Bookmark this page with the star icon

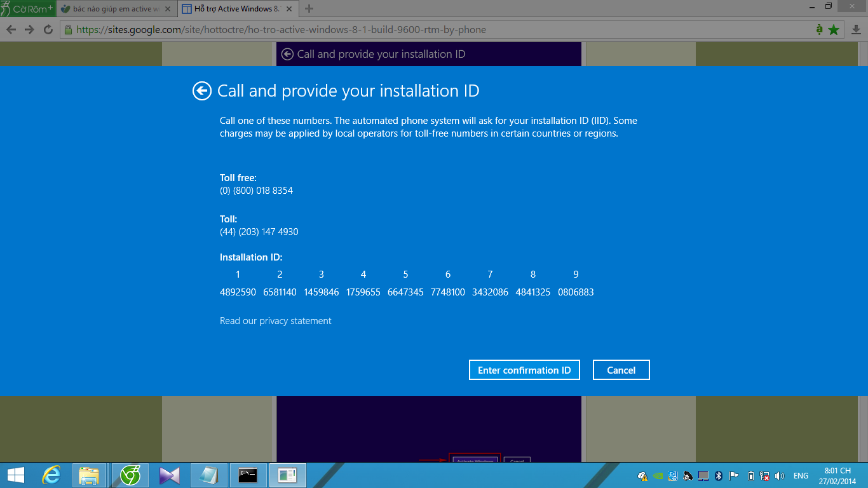(834, 29)
